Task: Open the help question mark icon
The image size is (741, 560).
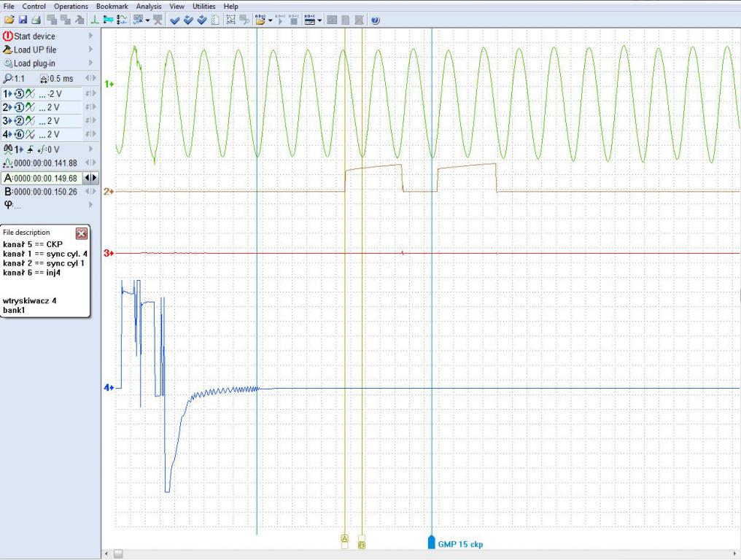Action: pos(375,20)
